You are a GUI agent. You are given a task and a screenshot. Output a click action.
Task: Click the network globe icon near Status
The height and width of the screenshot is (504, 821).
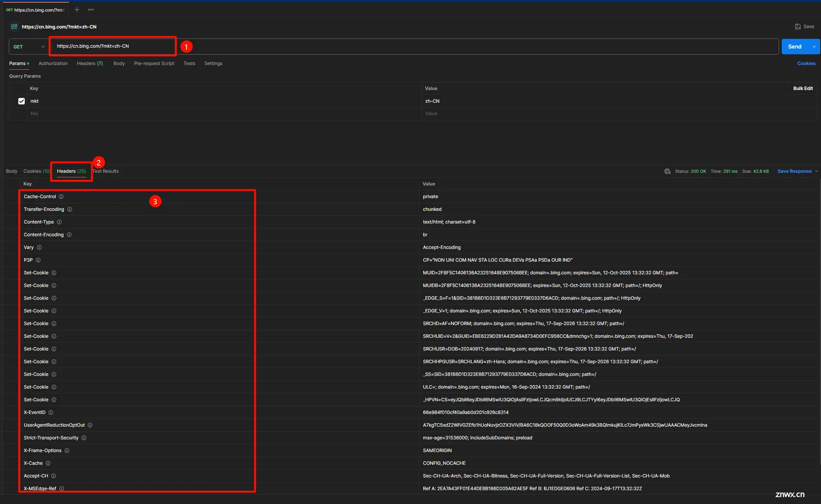(667, 171)
